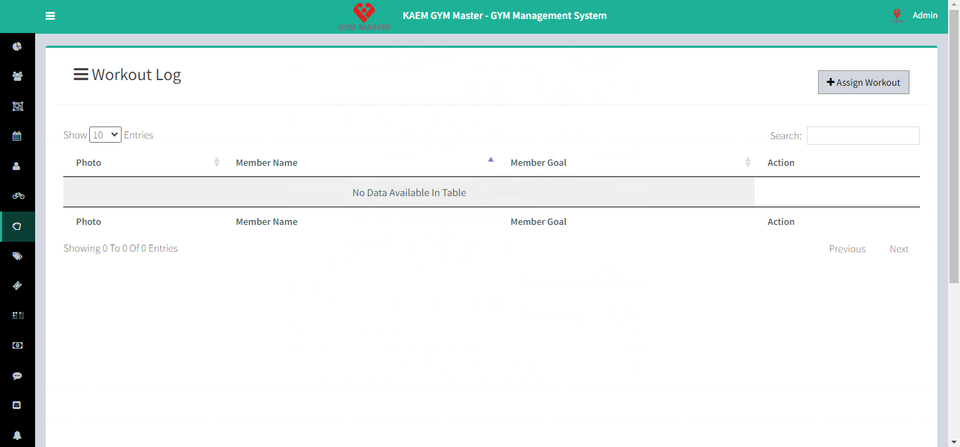Select the highlighted workout sidebar icon
960x447 pixels.
coord(17,226)
